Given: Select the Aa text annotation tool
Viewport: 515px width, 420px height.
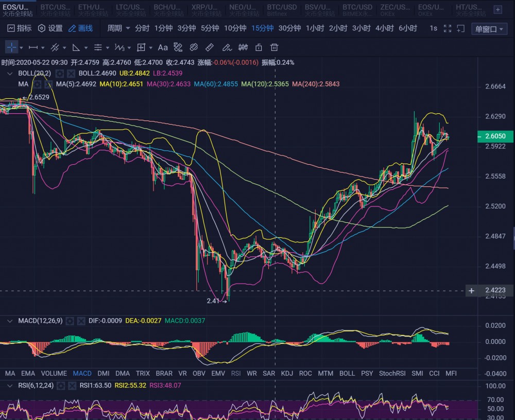Looking at the screenshot, I should click(163, 47).
